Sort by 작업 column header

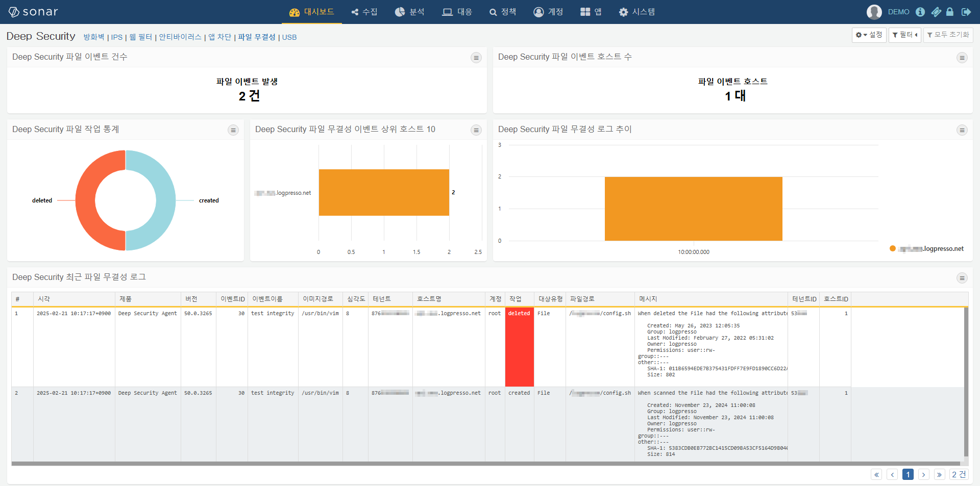pyautogui.click(x=519, y=299)
